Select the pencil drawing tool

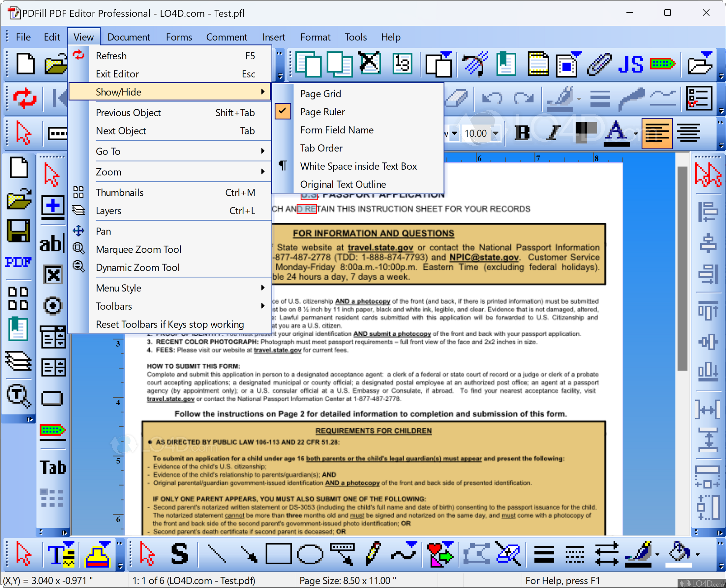[x=374, y=554]
